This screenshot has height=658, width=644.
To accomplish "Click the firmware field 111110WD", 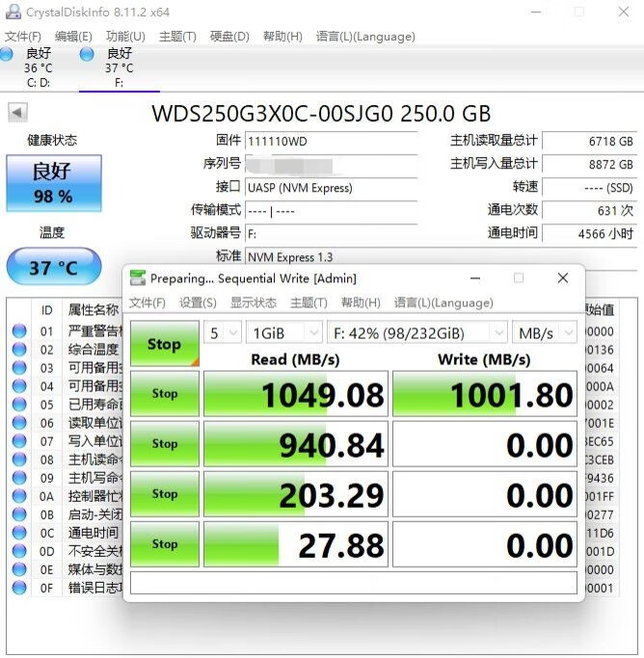I will (332, 141).
